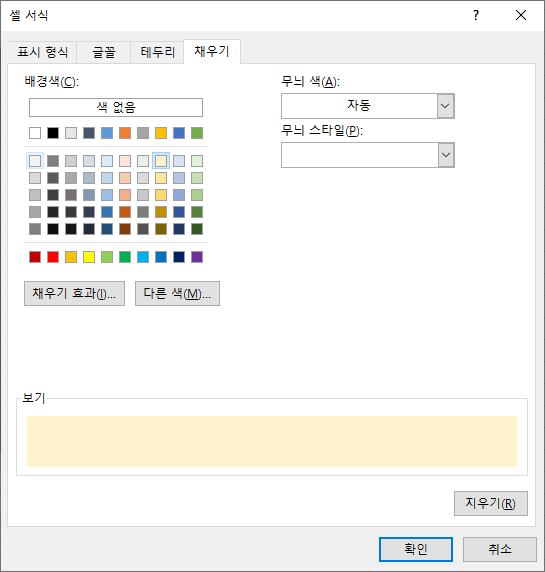The image size is (545, 572).
Task: Select the salmon orange medium tint swatch
Action: coord(125,195)
